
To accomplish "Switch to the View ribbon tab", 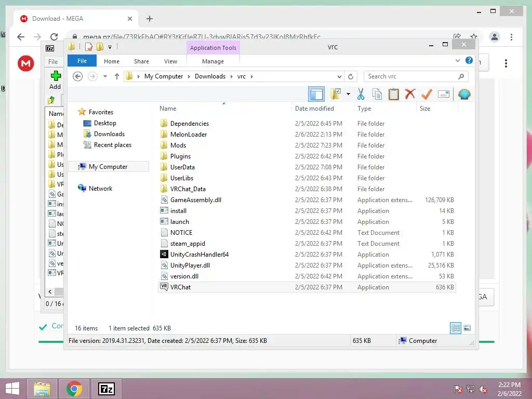I will tap(170, 61).
